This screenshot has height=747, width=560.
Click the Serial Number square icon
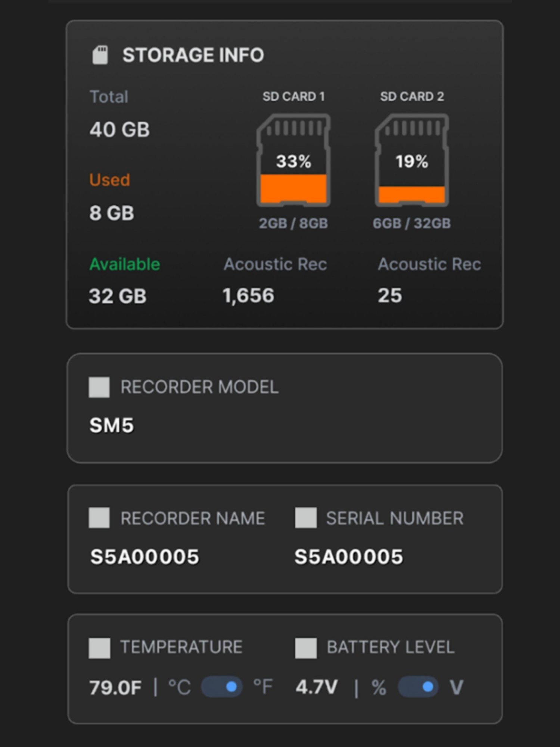306,518
